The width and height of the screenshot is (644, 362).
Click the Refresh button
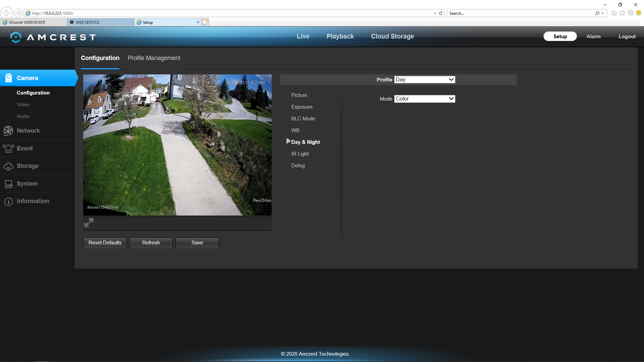click(x=151, y=243)
